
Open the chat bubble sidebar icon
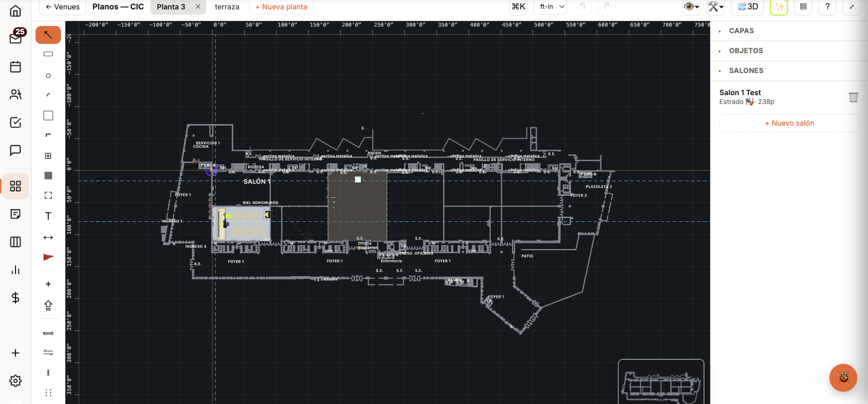coord(16,150)
